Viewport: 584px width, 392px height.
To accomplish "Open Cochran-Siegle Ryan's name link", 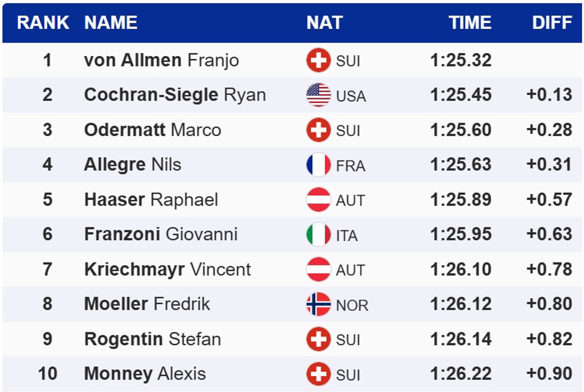I will coord(175,95).
